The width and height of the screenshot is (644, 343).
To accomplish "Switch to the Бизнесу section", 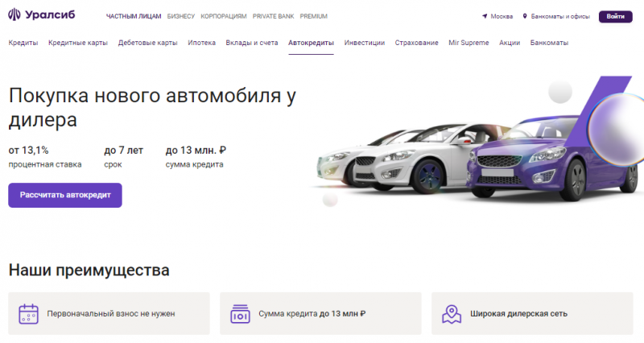I will tap(180, 16).
